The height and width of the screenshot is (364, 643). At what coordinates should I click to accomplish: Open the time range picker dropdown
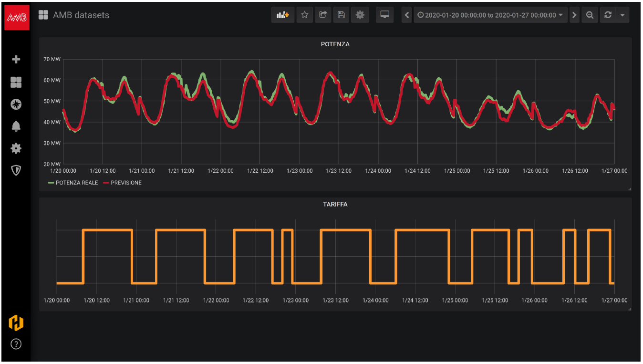pyautogui.click(x=490, y=15)
